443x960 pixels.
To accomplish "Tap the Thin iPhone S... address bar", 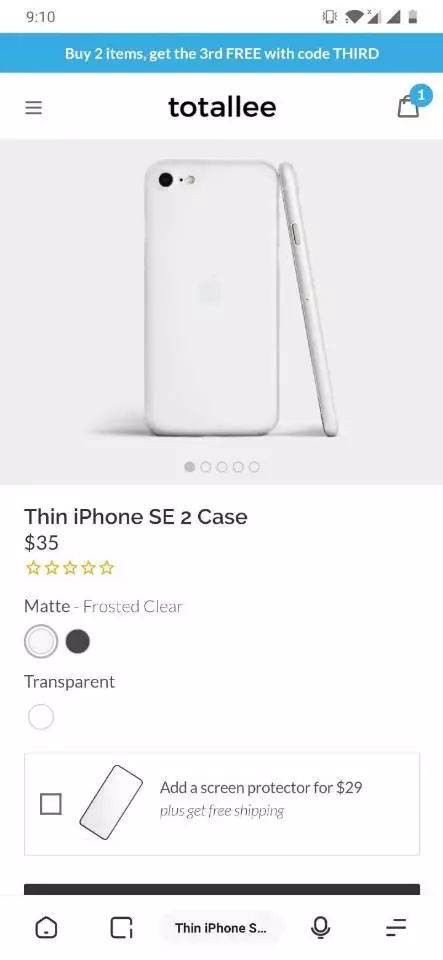I will [x=221, y=928].
